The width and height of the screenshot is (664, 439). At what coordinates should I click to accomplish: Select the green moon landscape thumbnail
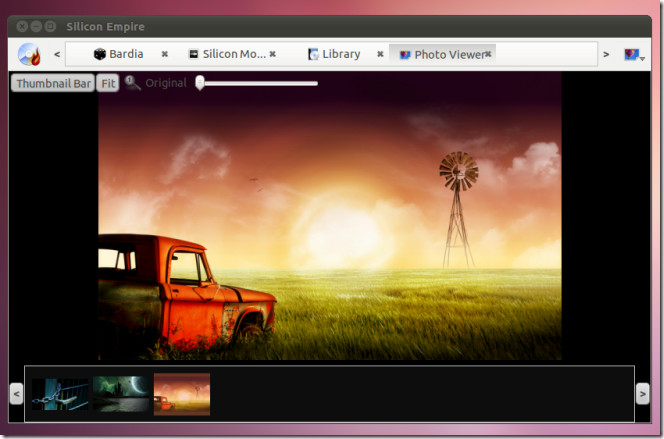coord(121,394)
